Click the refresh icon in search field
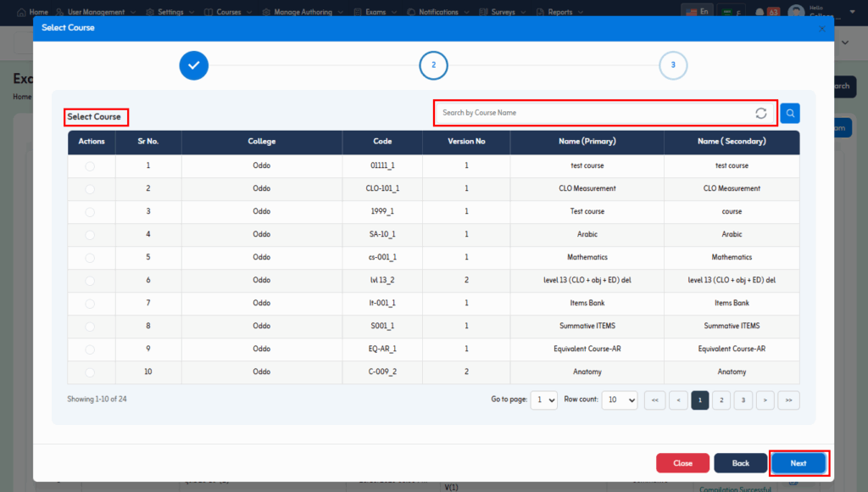The height and width of the screenshot is (492, 868). (760, 113)
